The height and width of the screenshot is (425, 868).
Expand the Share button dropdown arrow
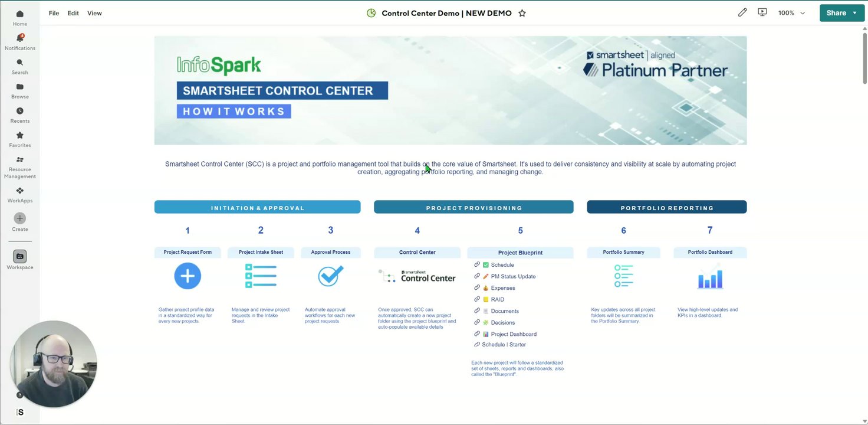click(x=854, y=13)
